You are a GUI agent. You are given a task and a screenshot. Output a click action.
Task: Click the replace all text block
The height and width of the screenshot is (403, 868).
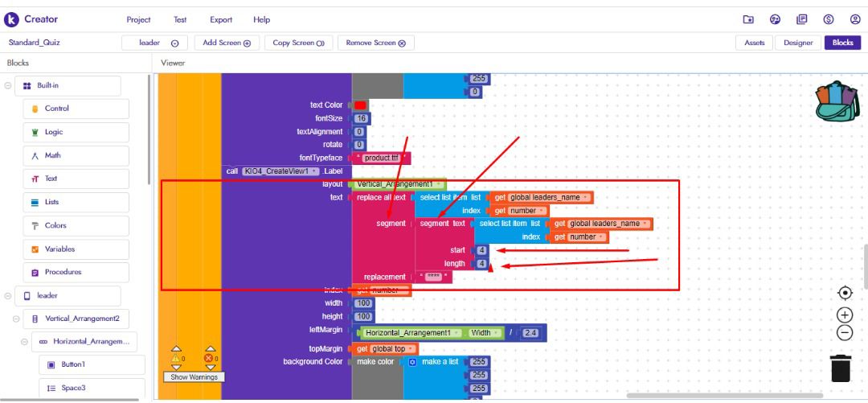pos(383,198)
